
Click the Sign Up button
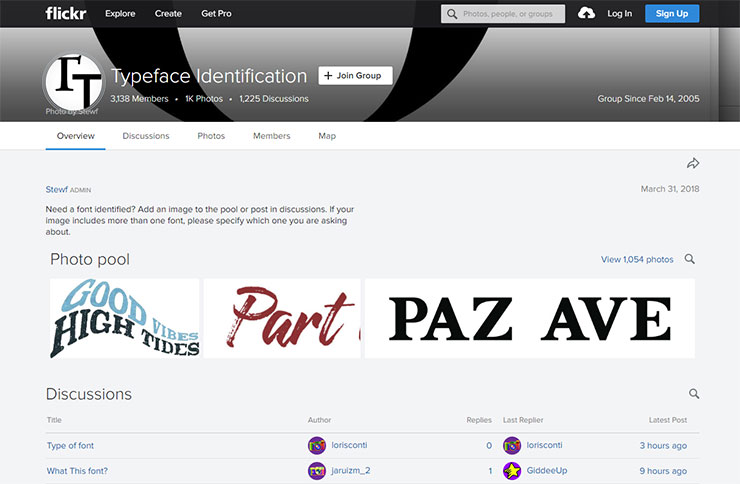672,14
